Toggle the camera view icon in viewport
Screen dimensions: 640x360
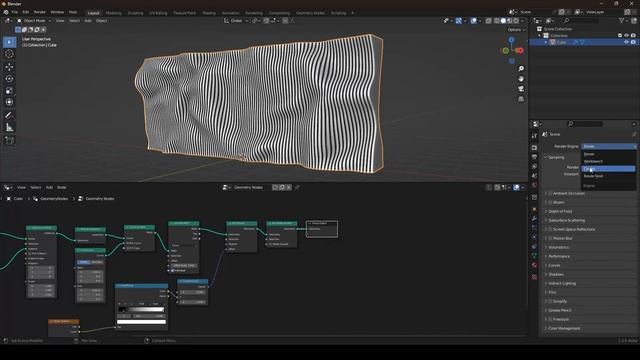point(521,89)
